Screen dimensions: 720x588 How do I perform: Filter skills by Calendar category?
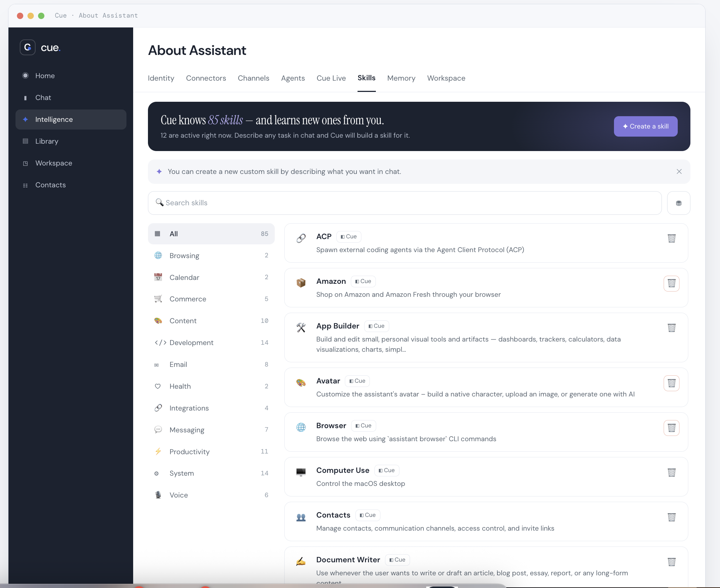pos(211,277)
